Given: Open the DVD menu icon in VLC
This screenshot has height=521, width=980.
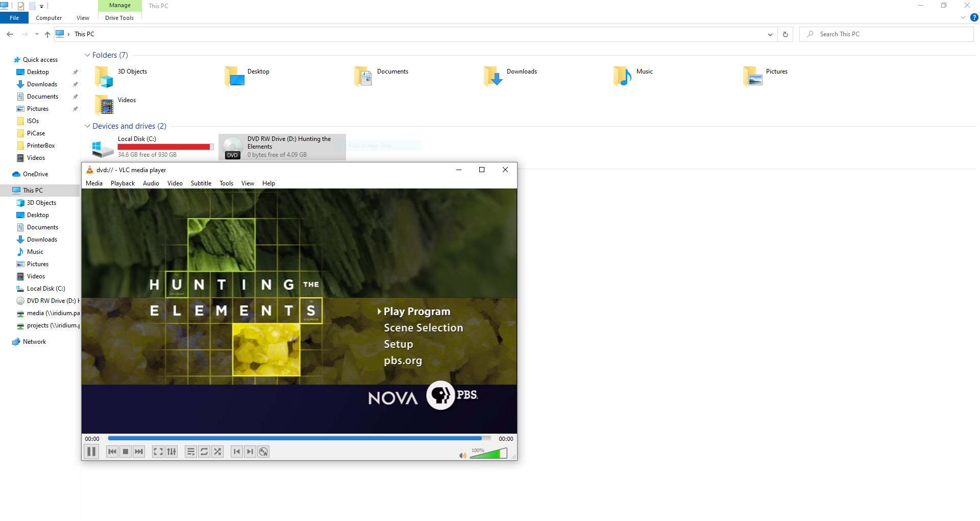Looking at the screenshot, I should coord(263,452).
